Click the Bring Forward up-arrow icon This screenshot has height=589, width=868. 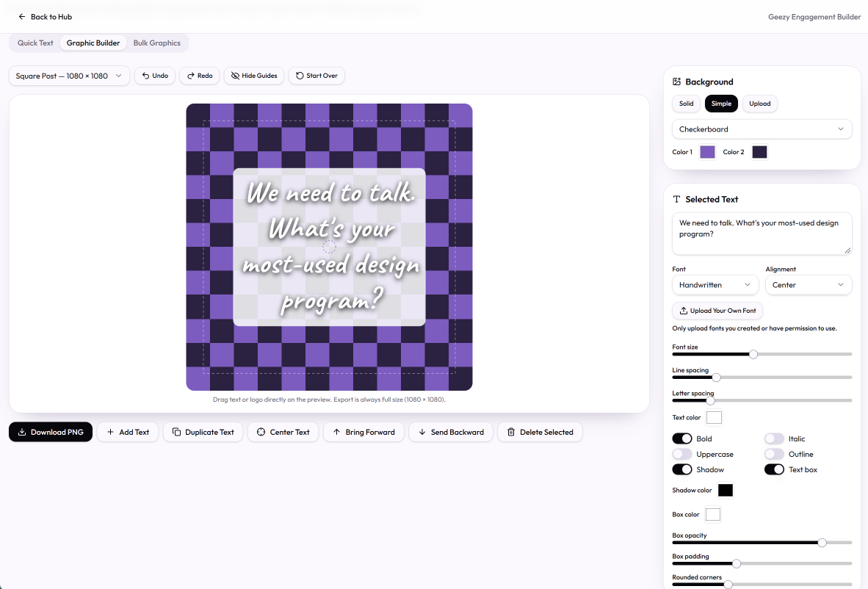[336, 433]
